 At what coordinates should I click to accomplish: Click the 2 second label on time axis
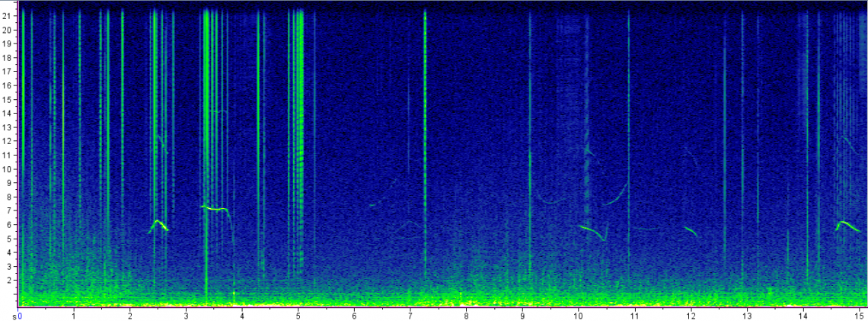point(129,316)
